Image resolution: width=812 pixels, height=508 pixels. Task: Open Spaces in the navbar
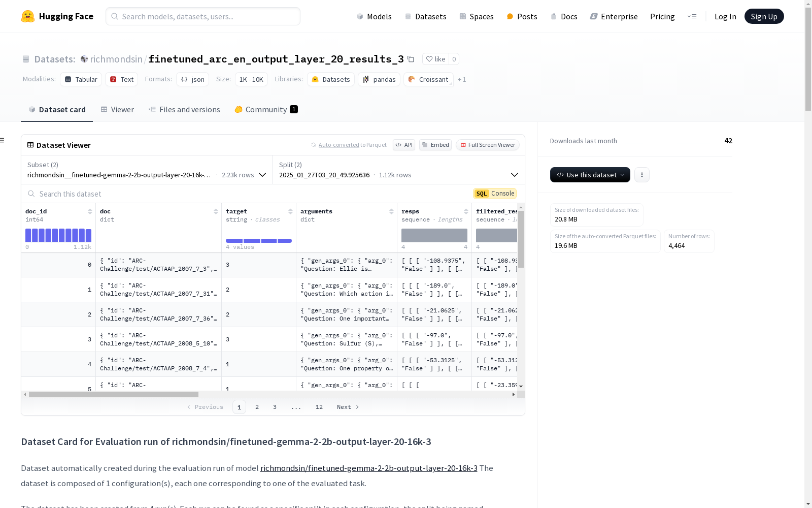point(477,16)
